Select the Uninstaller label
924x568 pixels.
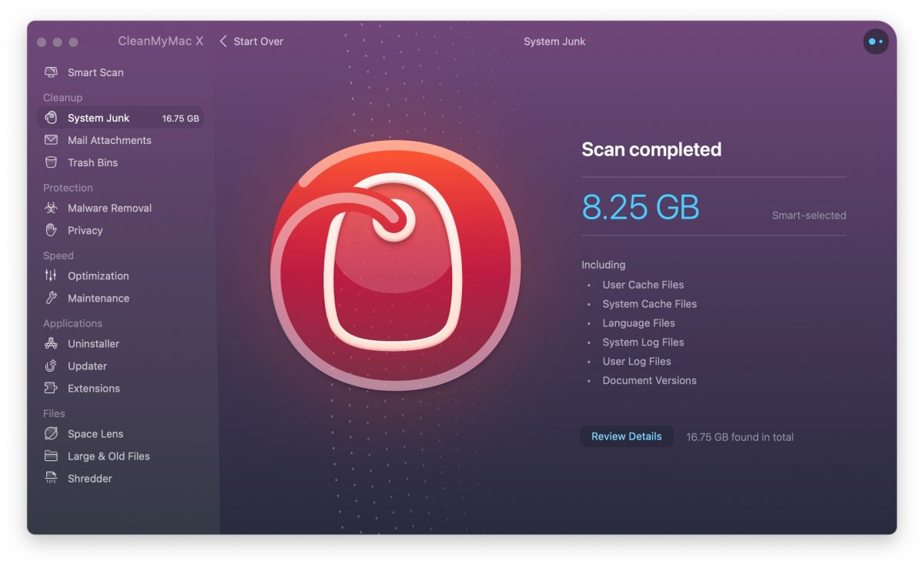(x=93, y=343)
